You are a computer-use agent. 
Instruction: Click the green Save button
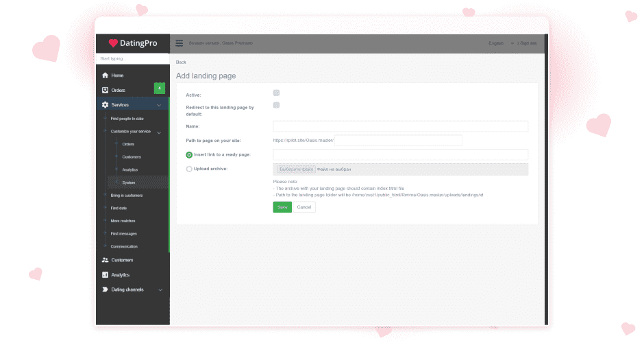coord(282,207)
